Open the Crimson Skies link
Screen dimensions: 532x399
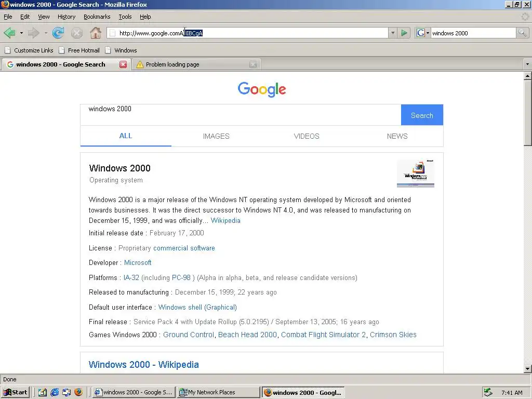pos(393,335)
